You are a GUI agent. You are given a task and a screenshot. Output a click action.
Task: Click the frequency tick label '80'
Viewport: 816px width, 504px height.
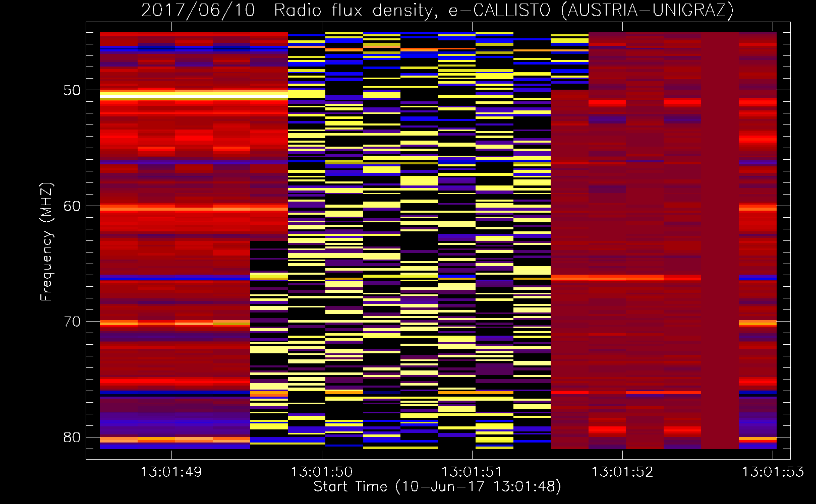pyautogui.click(x=72, y=437)
